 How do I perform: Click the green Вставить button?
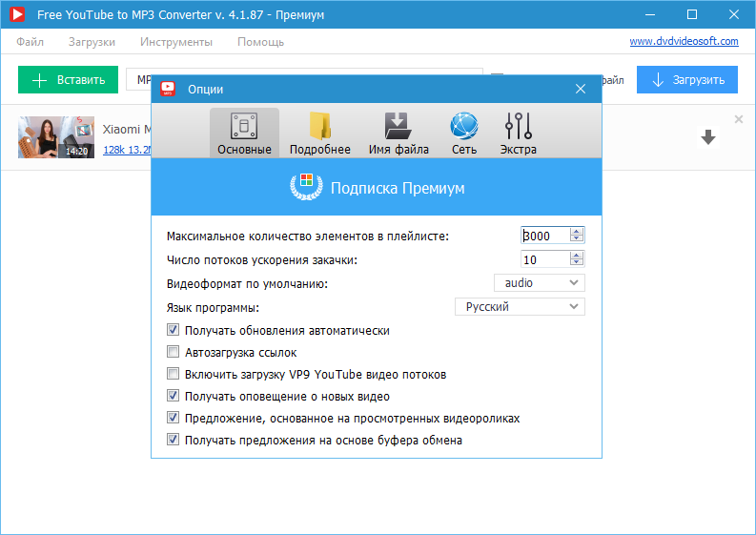point(68,79)
